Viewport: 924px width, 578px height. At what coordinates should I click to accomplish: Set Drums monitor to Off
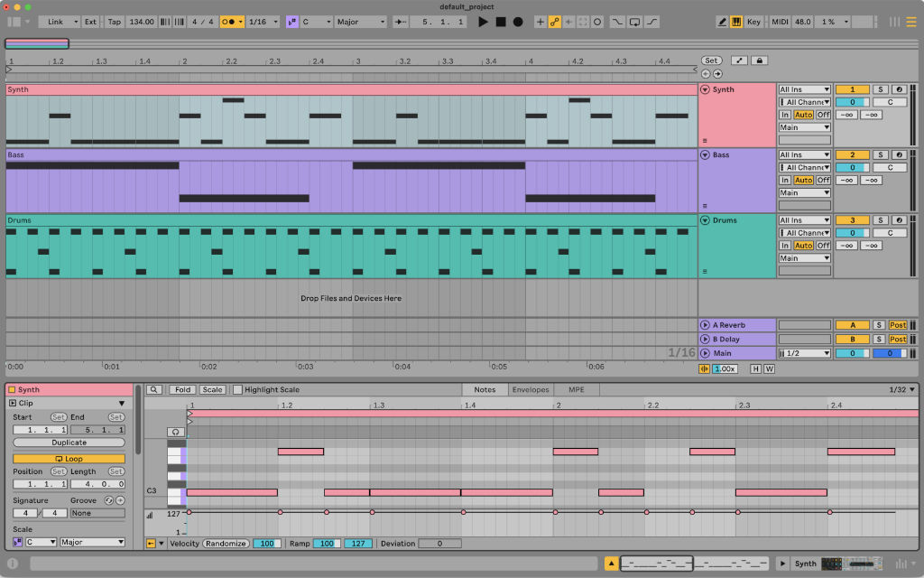point(823,246)
